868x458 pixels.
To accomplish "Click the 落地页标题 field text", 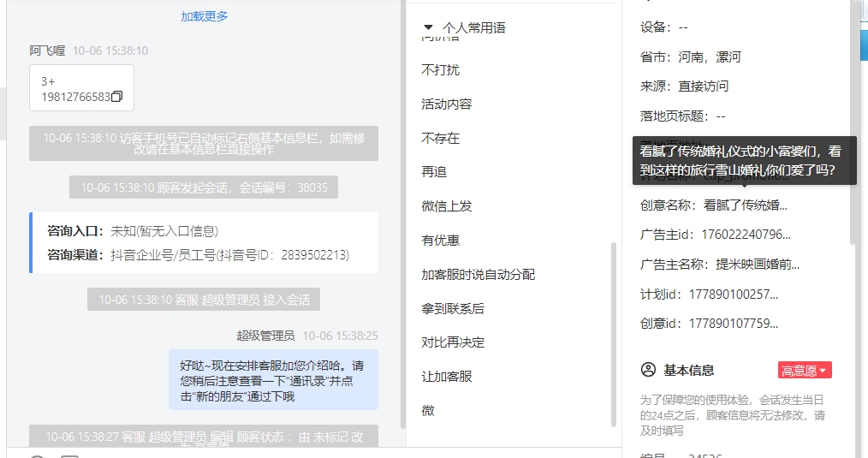I will (x=682, y=116).
